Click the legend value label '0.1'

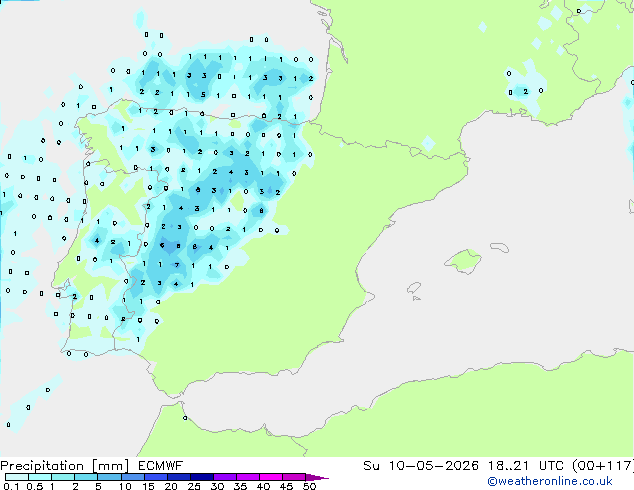11,486
